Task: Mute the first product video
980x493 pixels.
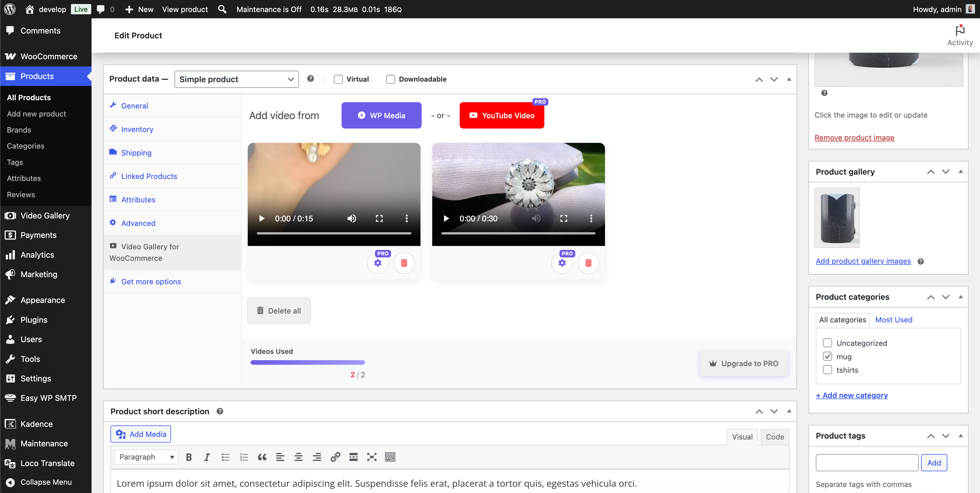Action: click(x=352, y=218)
